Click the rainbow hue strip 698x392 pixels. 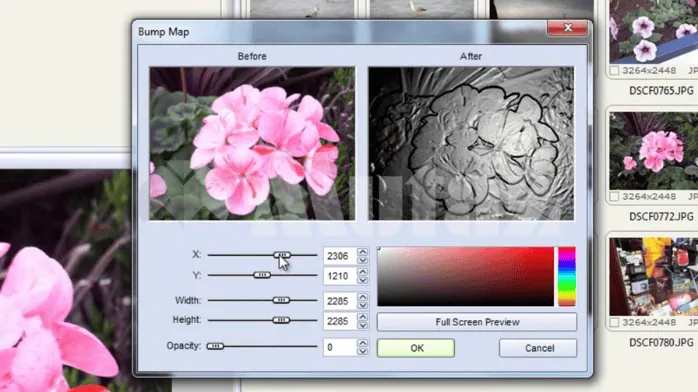567,276
